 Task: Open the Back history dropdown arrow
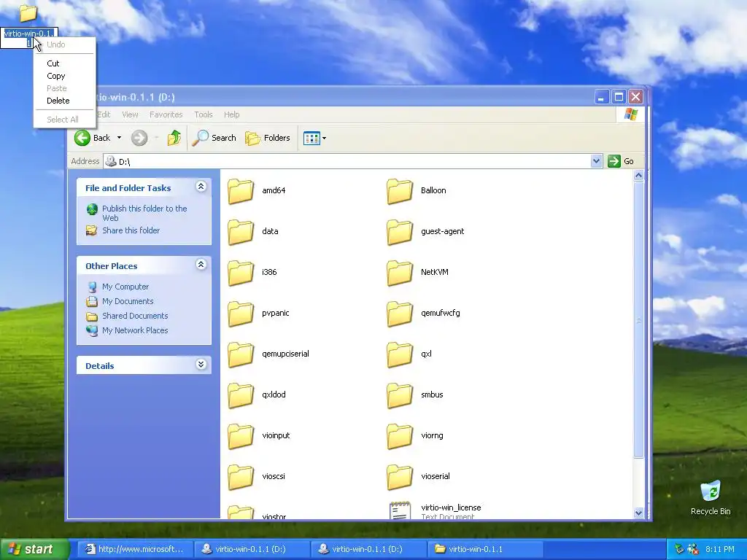tap(119, 138)
